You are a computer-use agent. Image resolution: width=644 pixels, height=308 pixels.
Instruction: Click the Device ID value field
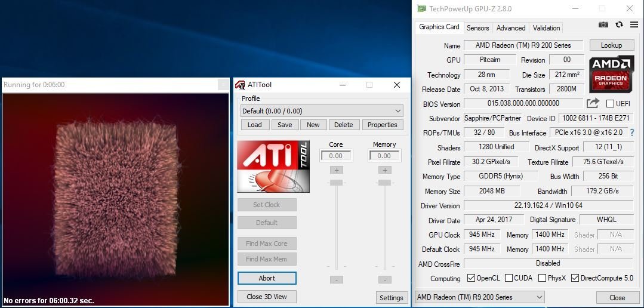596,118
